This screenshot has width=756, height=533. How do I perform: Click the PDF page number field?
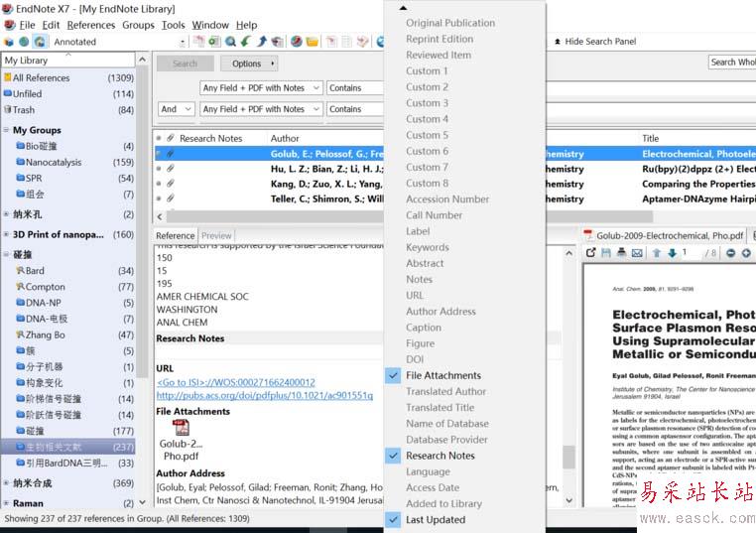690,253
